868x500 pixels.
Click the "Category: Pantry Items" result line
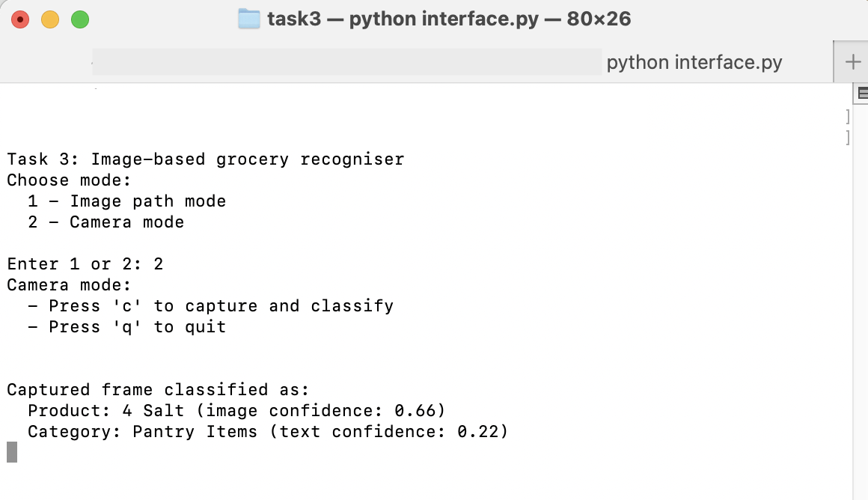point(268,432)
